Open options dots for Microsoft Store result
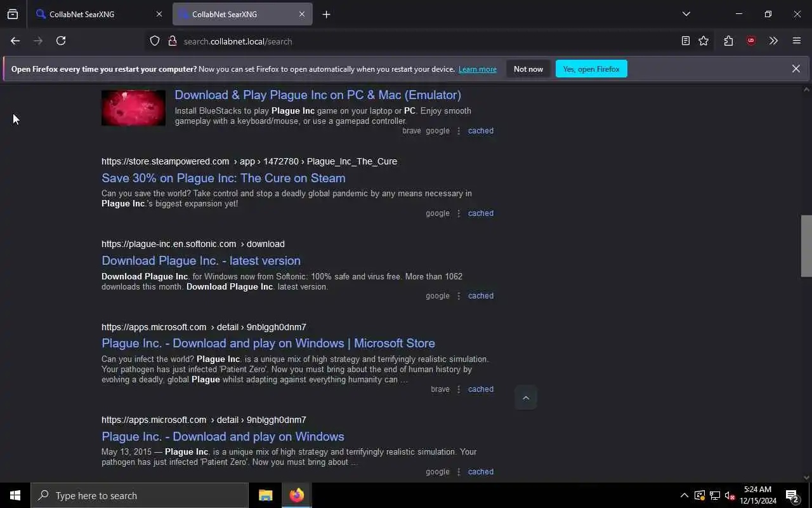Viewport: 812px width, 508px height. (459, 389)
